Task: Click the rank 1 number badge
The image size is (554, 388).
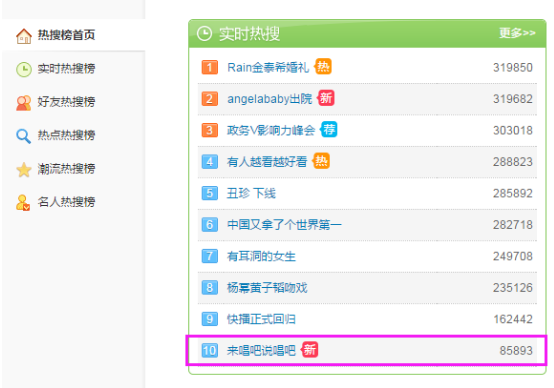Action: coord(210,67)
